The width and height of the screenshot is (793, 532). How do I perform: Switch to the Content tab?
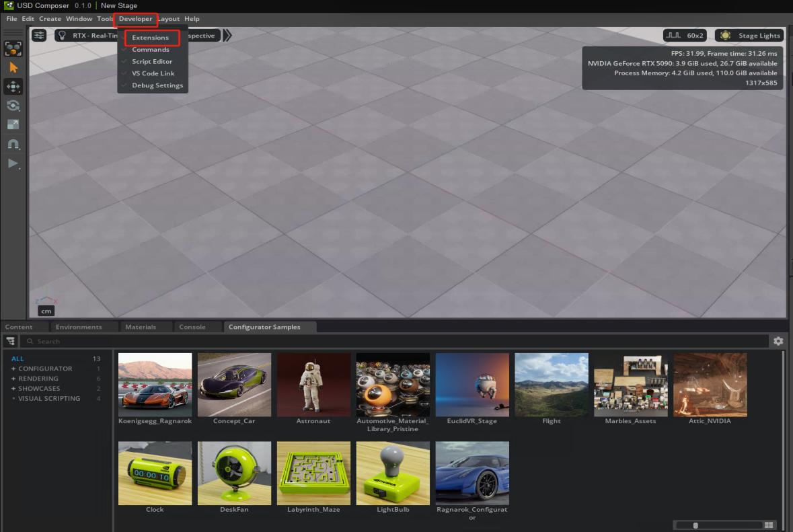click(x=19, y=327)
